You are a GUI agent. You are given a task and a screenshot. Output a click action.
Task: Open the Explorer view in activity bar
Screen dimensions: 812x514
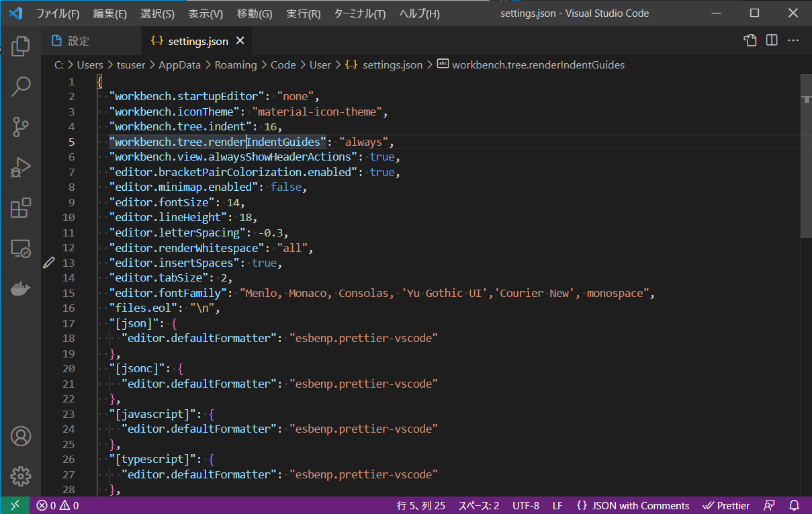21,46
